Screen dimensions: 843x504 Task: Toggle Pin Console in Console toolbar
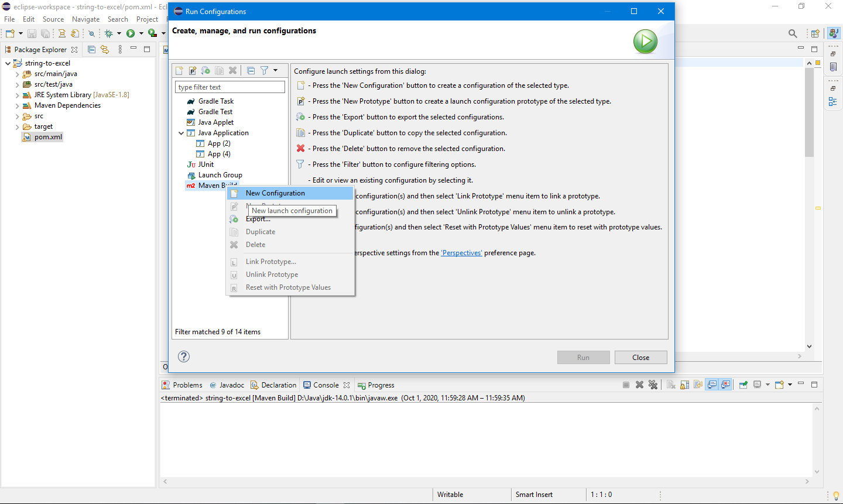(743, 385)
